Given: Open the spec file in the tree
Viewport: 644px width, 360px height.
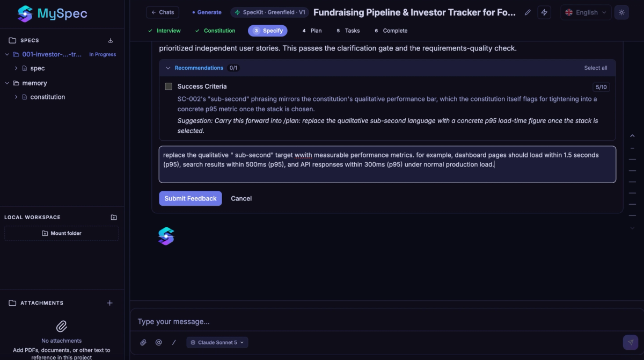Looking at the screenshot, I should point(38,68).
